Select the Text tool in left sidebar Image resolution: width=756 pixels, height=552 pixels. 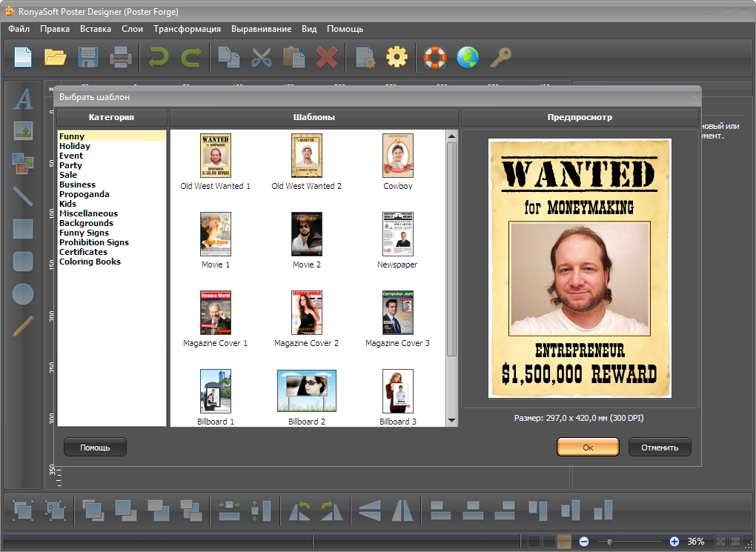tap(24, 99)
